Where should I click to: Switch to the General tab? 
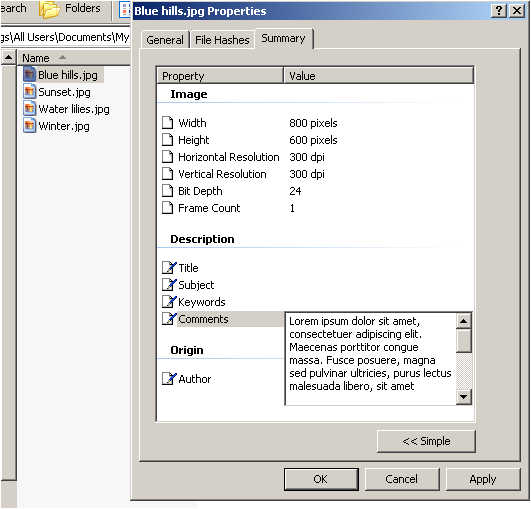[x=165, y=40]
